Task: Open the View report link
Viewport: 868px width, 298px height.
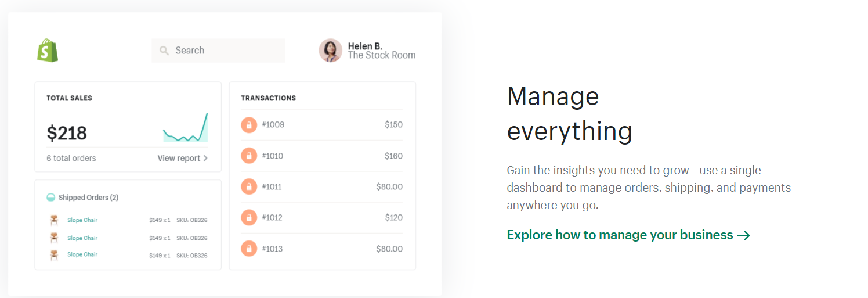Action: pyautogui.click(x=182, y=158)
